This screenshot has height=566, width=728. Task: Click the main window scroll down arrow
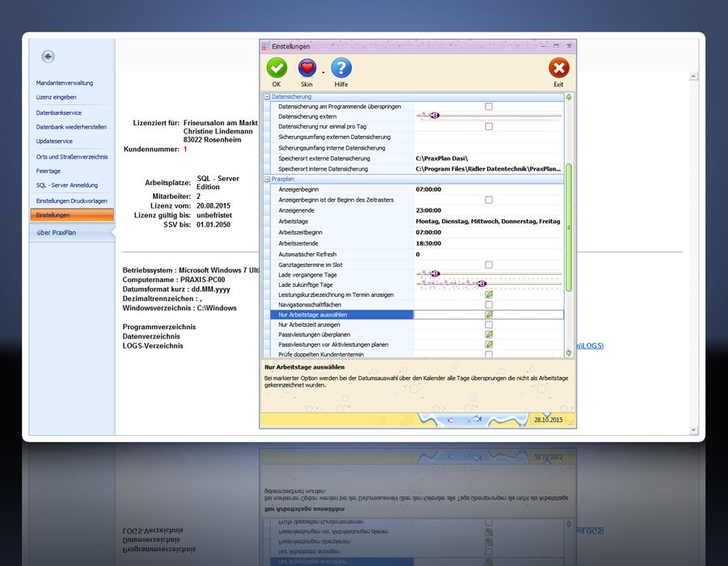point(693,430)
